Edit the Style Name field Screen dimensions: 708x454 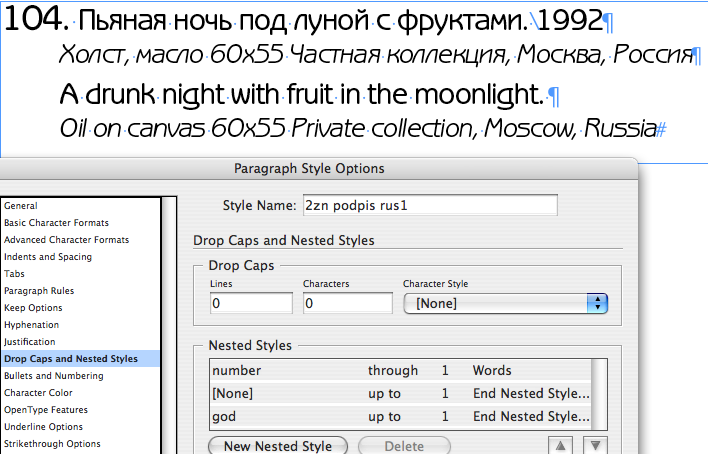tap(428, 205)
